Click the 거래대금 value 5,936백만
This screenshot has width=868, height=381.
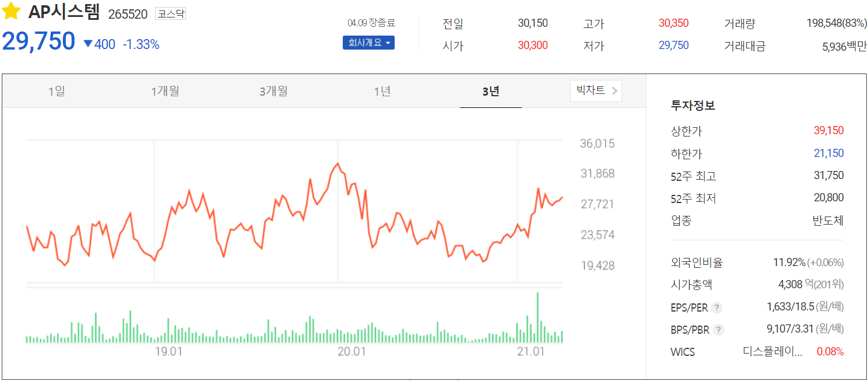pos(844,46)
